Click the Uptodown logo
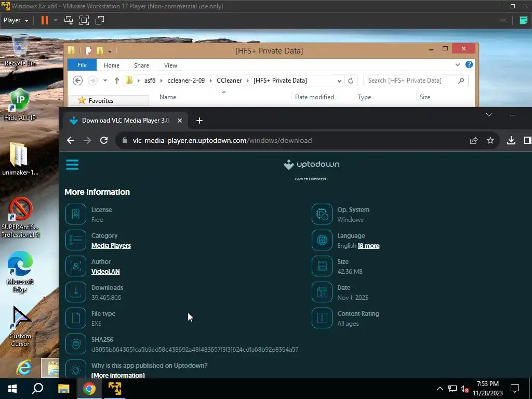The image size is (532, 399). [x=312, y=165]
